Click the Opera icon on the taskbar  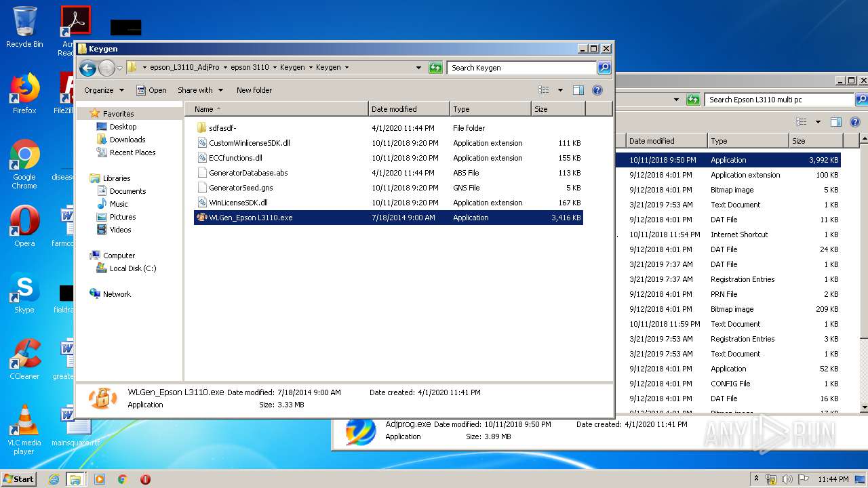(x=145, y=479)
